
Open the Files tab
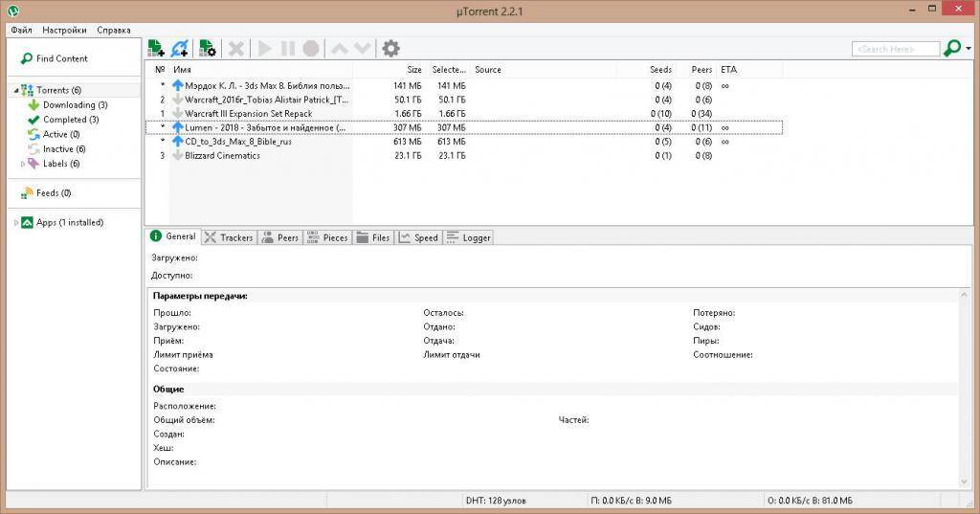point(373,237)
